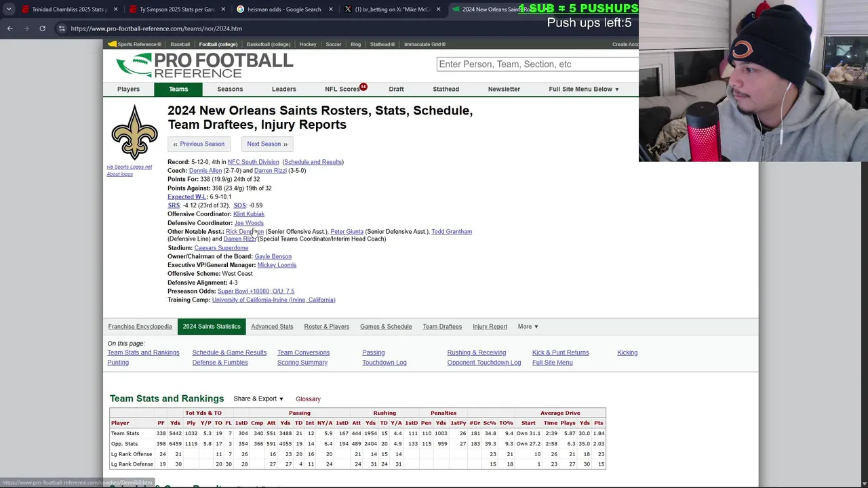Image resolution: width=868 pixels, height=488 pixels.
Task: Open Games & Schedule tab
Action: (x=386, y=327)
